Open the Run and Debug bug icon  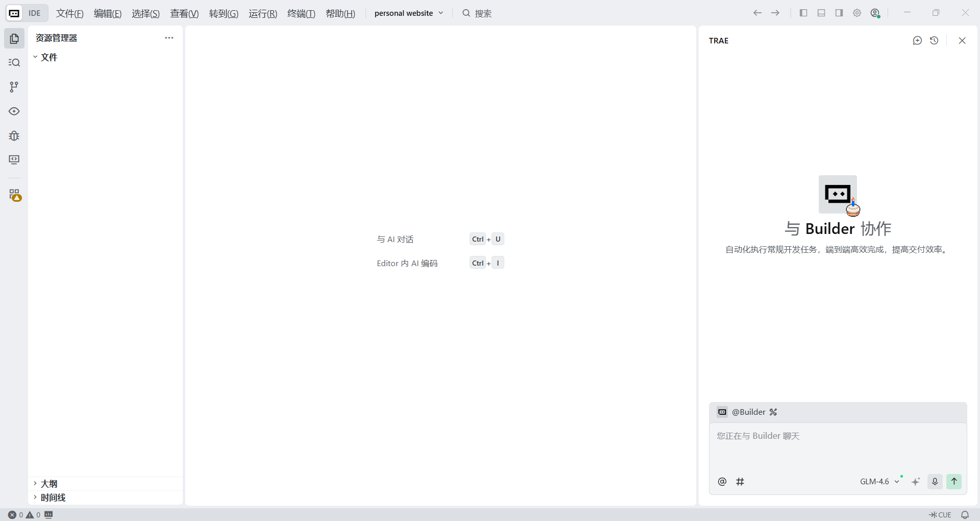tap(14, 136)
